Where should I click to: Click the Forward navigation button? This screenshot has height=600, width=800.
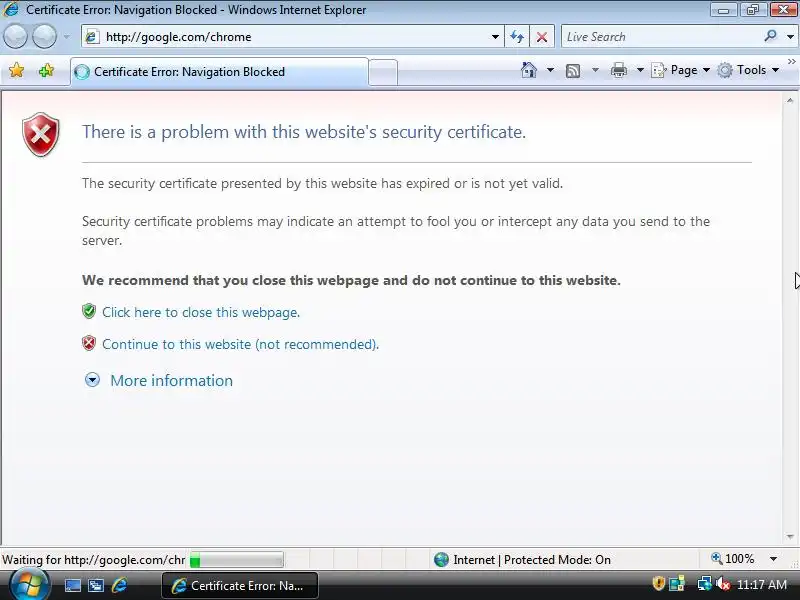tap(44, 37)
